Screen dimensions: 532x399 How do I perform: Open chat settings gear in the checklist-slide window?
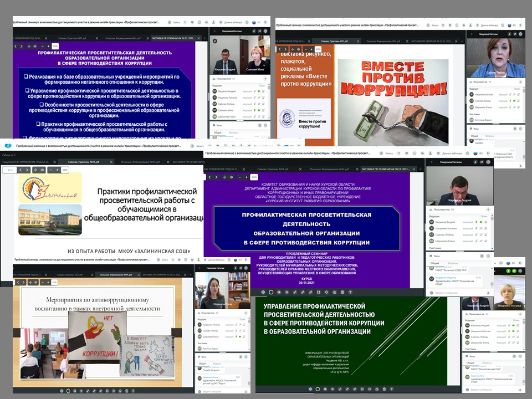pyautogui.click(x=265, y=125)
